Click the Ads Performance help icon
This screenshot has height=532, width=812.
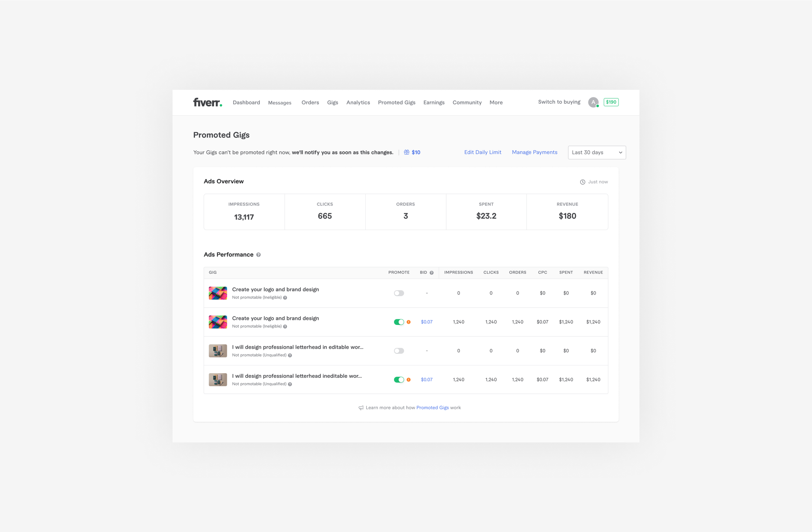(258, 255)
